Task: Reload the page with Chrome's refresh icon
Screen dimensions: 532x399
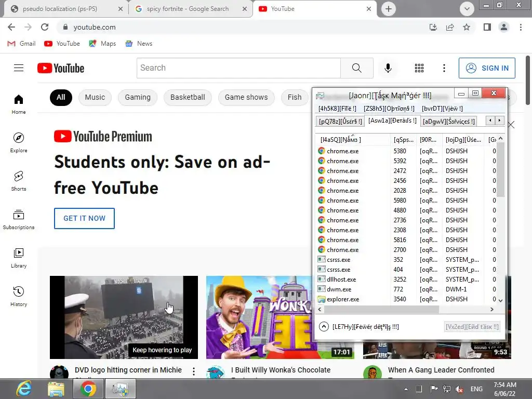Action: [x=45, y=27]
